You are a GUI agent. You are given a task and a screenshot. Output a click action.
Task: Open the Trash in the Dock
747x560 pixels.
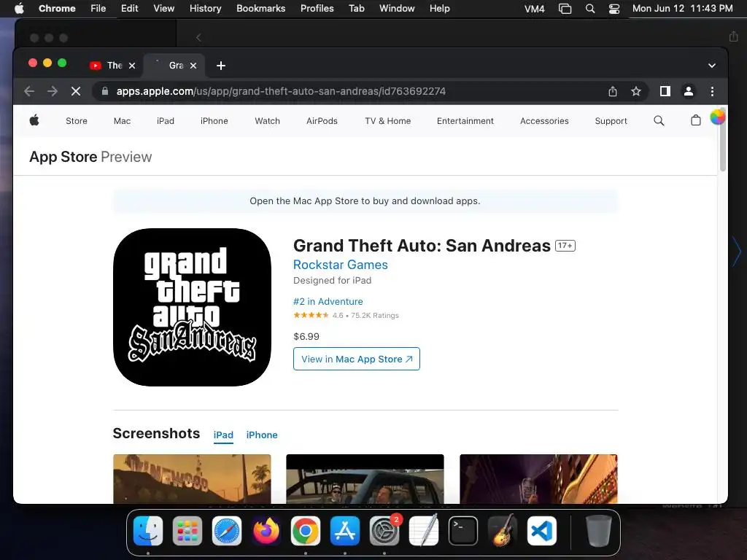pos(599,531)
